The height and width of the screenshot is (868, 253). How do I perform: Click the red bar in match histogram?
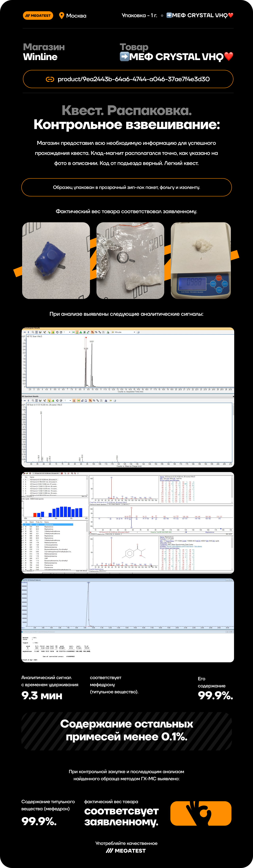point(35,515)
